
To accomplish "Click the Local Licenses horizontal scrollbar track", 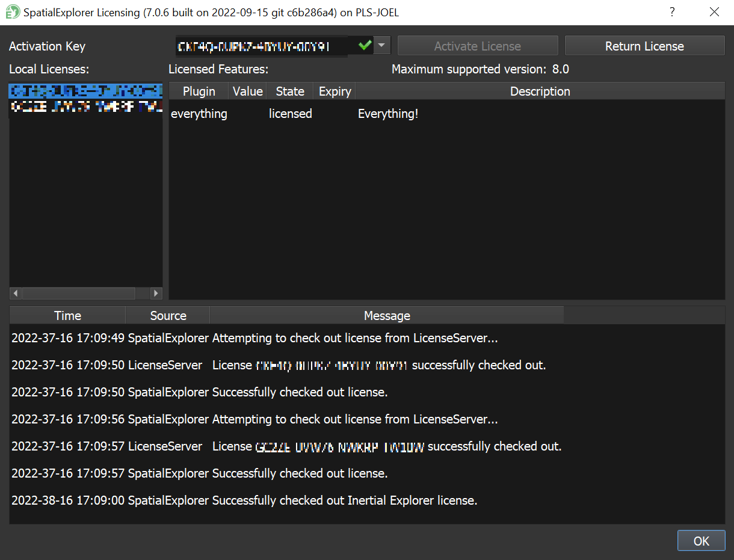I will [x=85, y=294].
